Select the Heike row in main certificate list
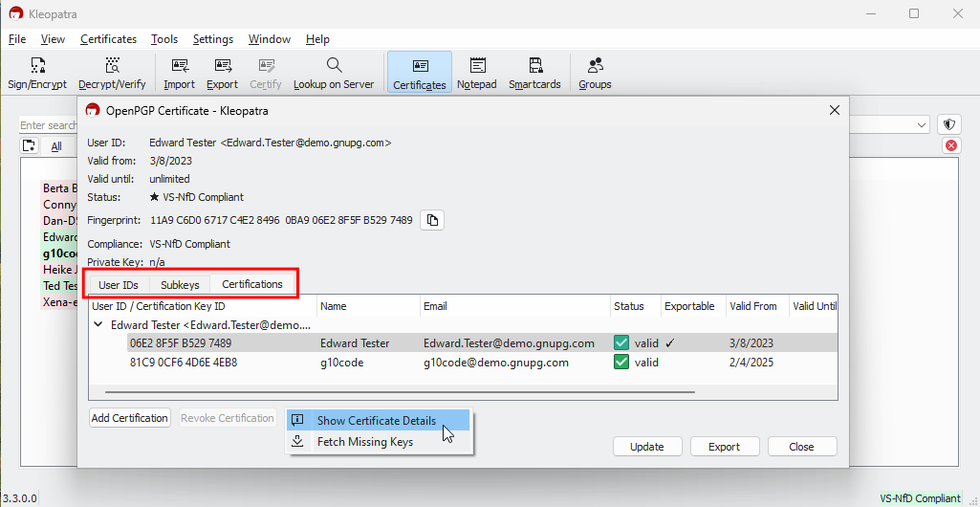 click(x=58, y=270)
